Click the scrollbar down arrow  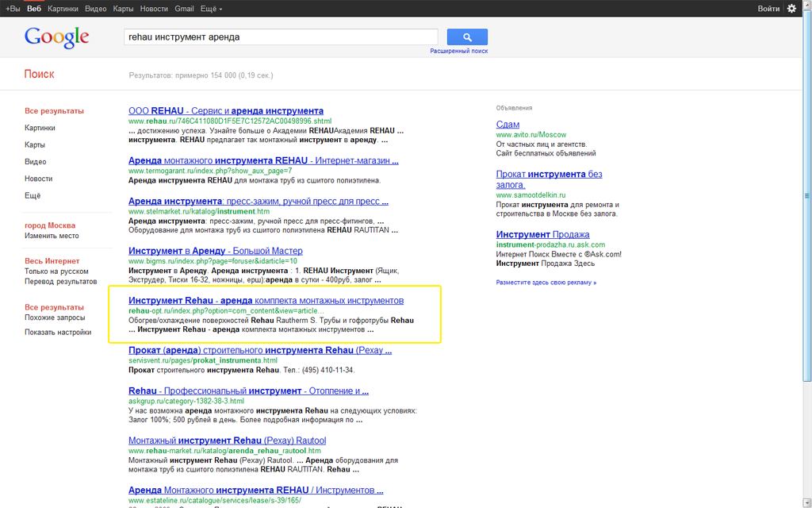click(806, 504)
